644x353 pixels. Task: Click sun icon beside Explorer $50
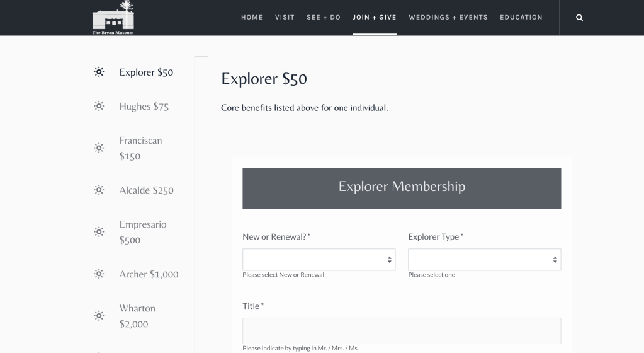pos(99,72)
